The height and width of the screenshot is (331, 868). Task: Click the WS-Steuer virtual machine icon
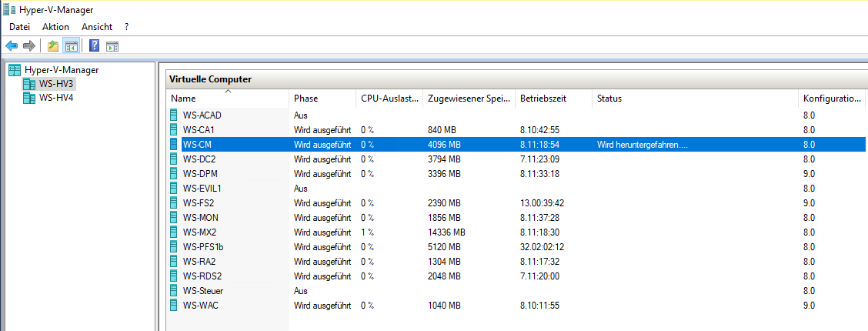click(175, 291)
